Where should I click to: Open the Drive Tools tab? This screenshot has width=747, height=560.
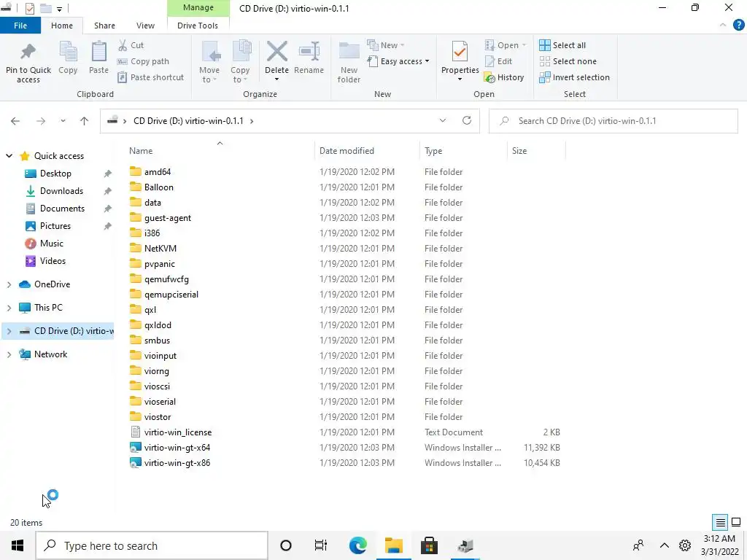point(198,26)
